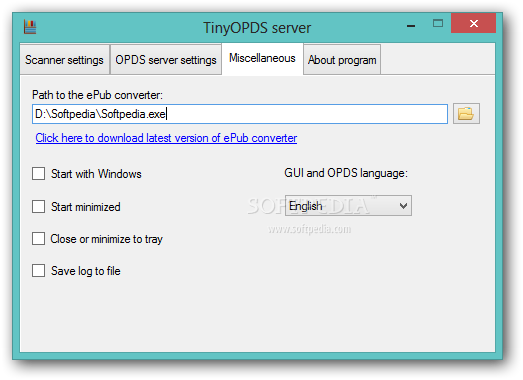This screenshot has width=523, height=380.
Task: Close the TinyOPDS server window
Action: [x=473, y=23]
